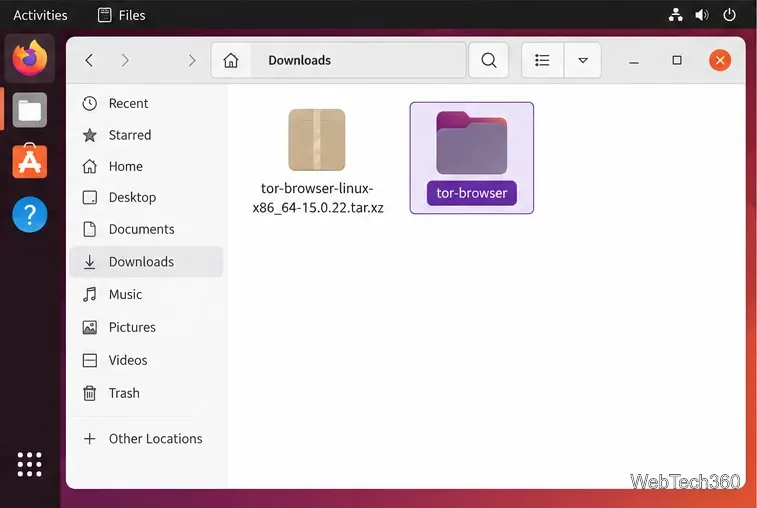Viewport: 757px width, 508px height.
Task: Select the tor-browser tar.xz archive icon
Action: point(317,140)
